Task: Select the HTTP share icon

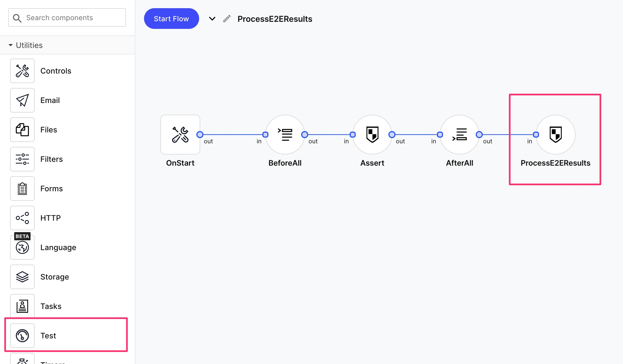Action: (22, 218)
